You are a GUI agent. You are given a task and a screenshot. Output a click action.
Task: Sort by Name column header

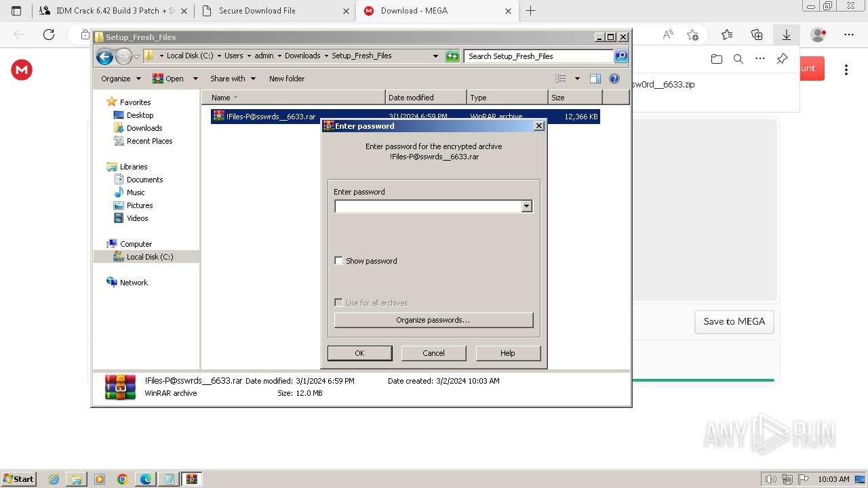[293, 98]
